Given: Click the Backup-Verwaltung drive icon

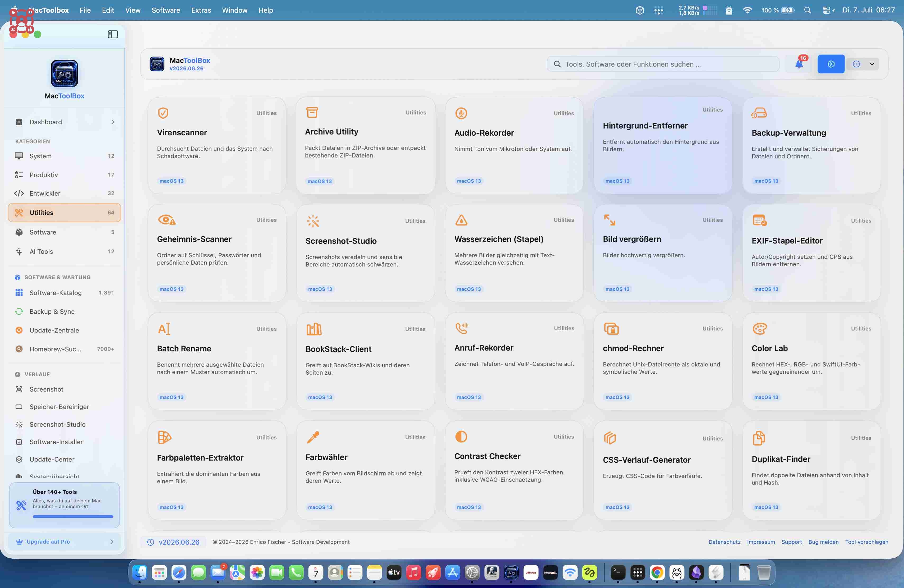Looking at the screenshot, I should 759,113.
